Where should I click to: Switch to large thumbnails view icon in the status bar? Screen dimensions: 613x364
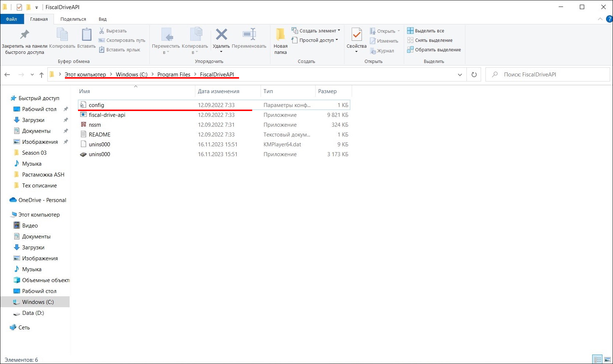coord(607,360)
